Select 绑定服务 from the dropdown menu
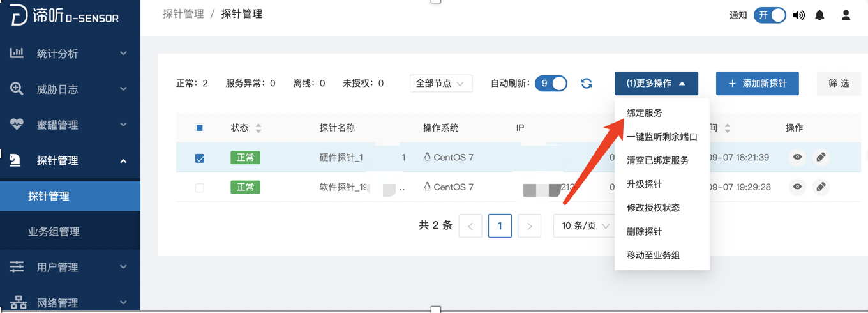 [x=645, y=113]
